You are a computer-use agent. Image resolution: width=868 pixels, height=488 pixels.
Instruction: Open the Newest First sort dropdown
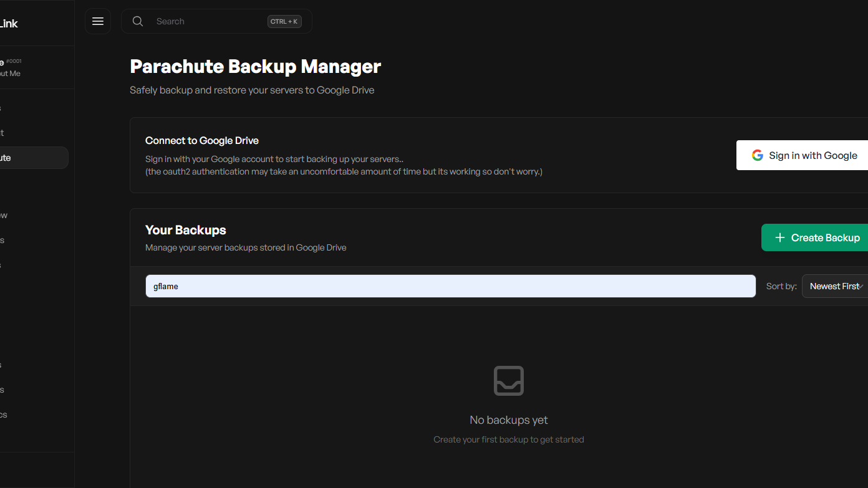(833, 286)
